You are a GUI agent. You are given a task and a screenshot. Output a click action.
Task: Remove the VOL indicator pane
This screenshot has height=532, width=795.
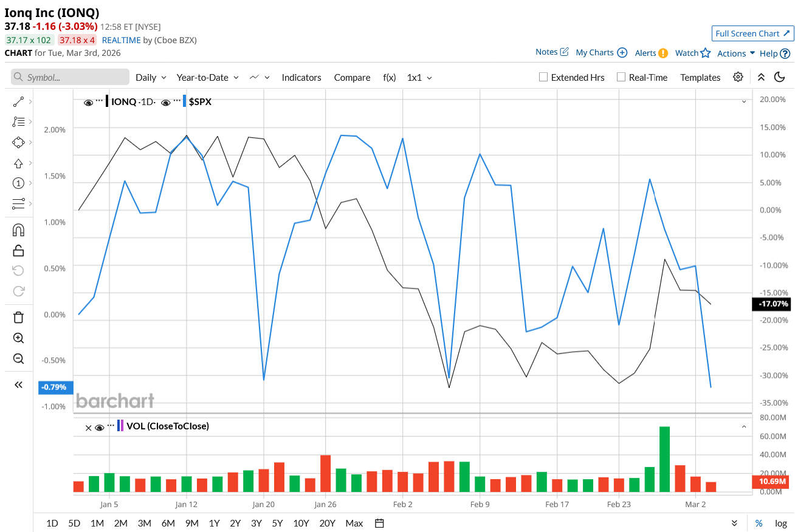88,428
